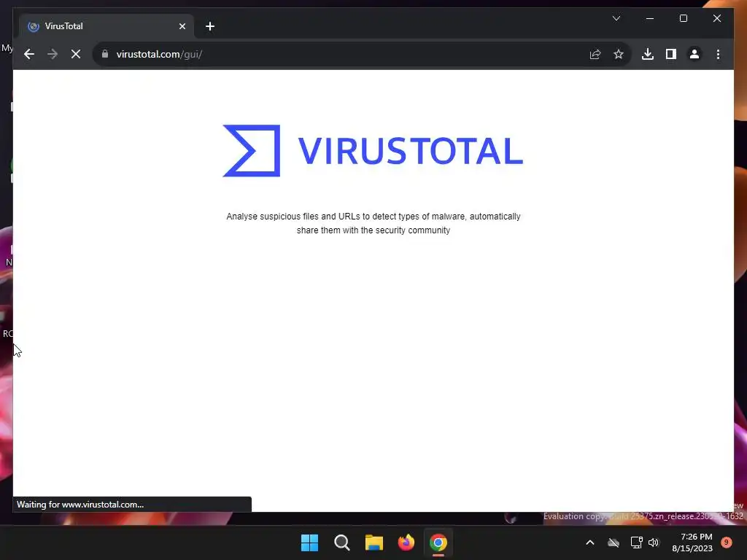
Task: Open Chrome downloads icon
Action: point(648,54)
